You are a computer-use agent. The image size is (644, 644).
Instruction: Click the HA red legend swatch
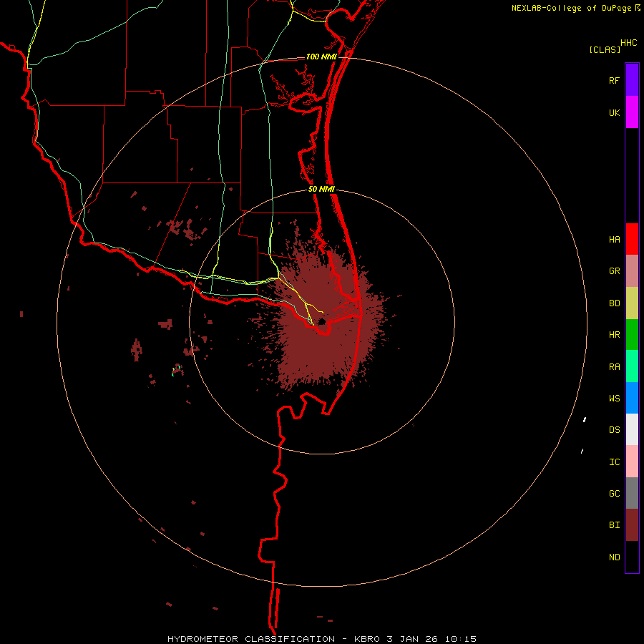click(632, 239)
